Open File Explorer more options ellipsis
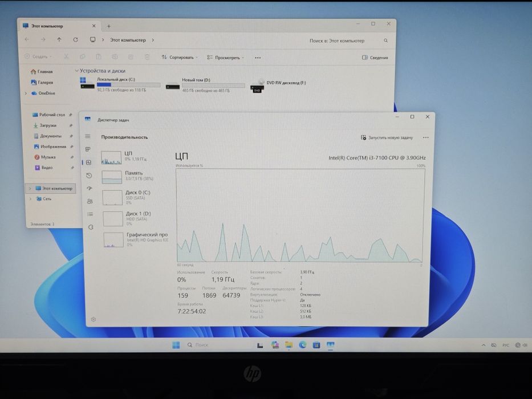 coord(258,58)
